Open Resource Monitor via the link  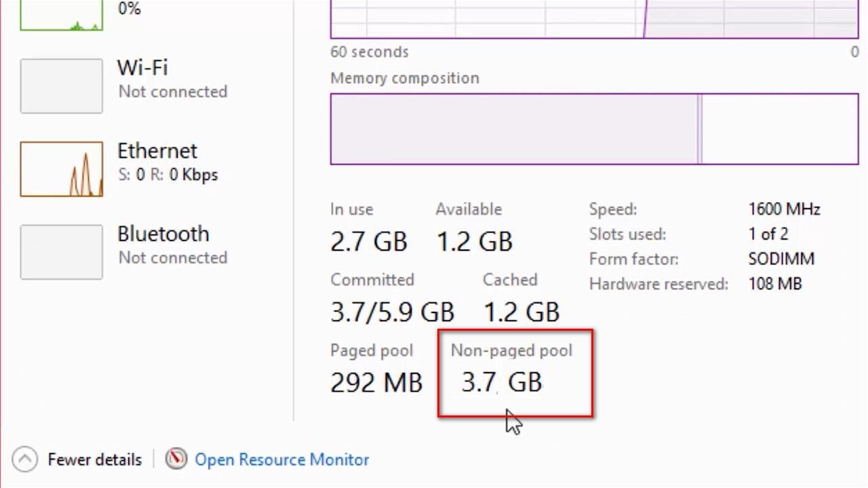[281, 460]
